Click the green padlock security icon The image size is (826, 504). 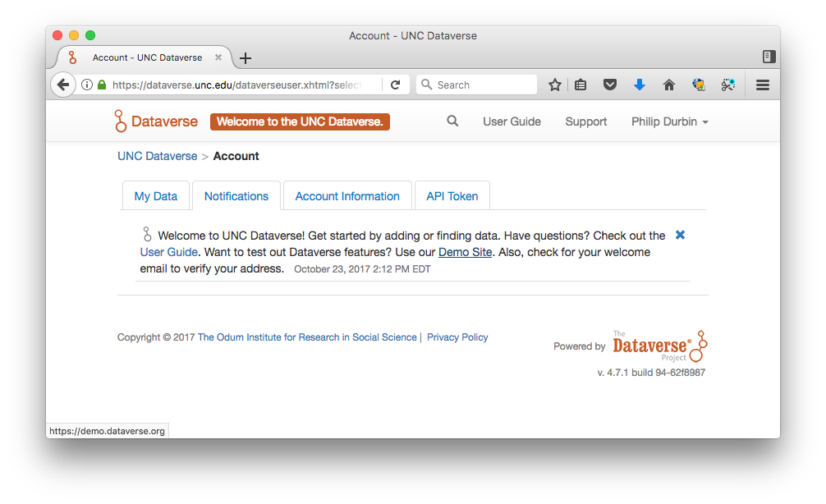(102, 85)
